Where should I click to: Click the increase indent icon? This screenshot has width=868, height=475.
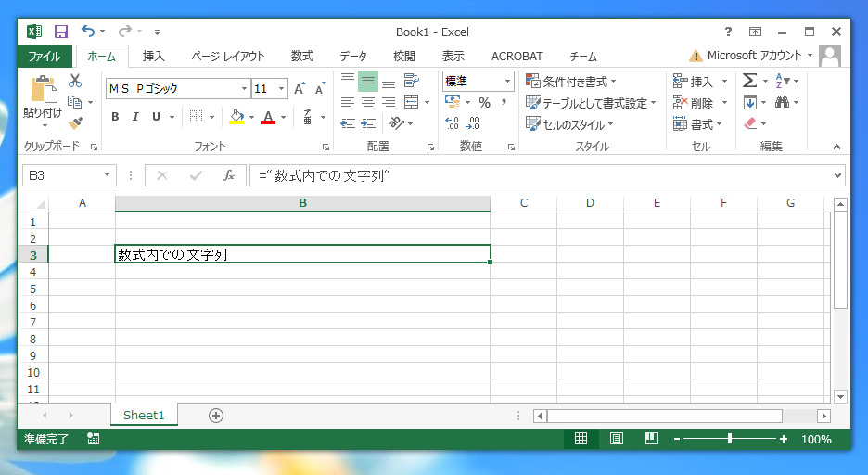coord(369,122)
